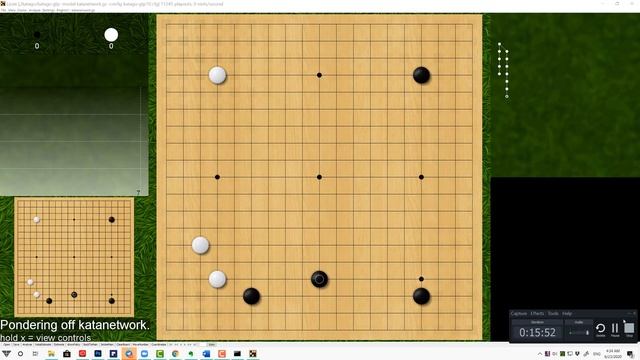The width and height of the screenshot is (640, 360).
Task: Open the Windows Start menu
Action: (6, 353)
